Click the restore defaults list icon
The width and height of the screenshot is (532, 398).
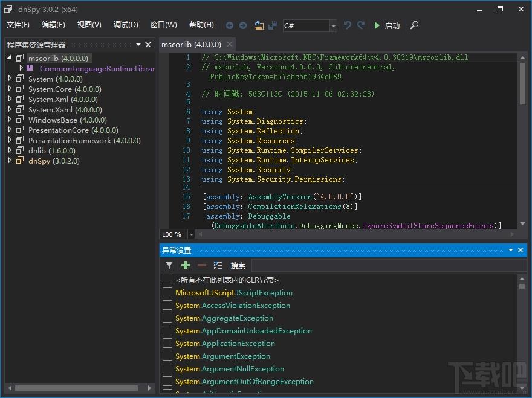[x=218, y=265]
